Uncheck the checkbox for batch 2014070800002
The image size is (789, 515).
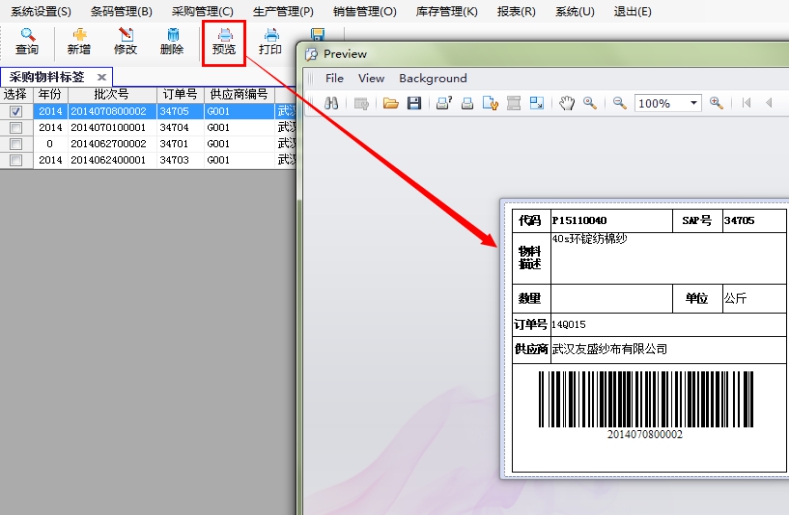coord(16,112)
